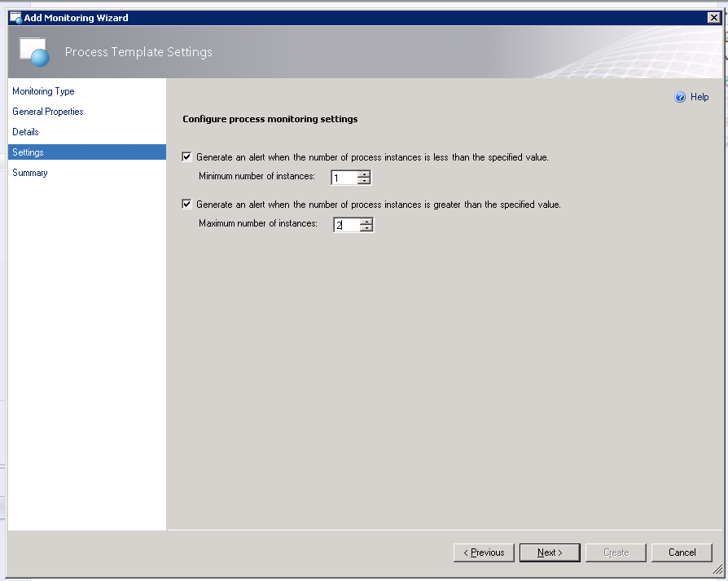728x581 pixels.
Task: Go to Monitoring Type step
Action: pos(43,91)
